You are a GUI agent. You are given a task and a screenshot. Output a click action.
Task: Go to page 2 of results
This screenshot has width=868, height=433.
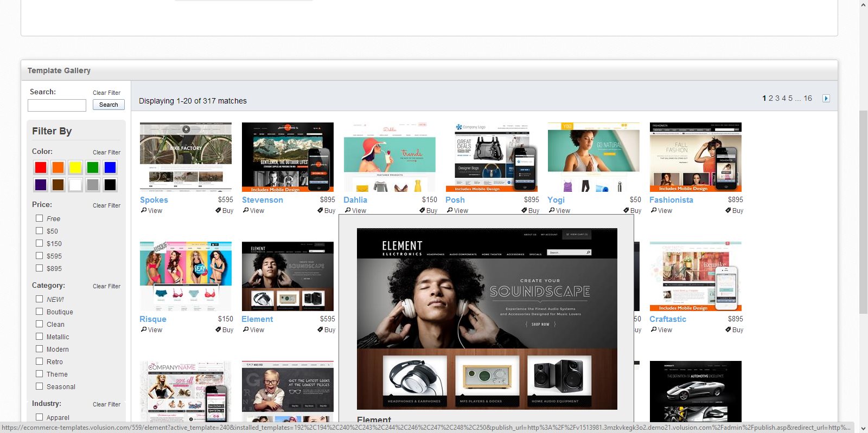pyautogui.click(x=771, y=98)
